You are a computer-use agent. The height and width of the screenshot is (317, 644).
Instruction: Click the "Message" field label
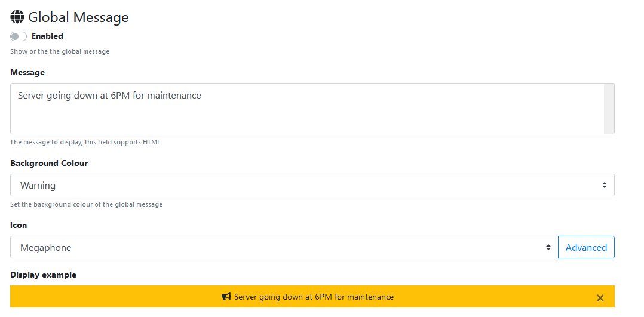coord(27,72)
